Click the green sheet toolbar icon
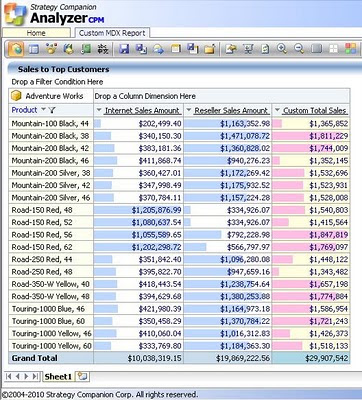The height and width of the screenshot is (400, 362). coord(86,49)
